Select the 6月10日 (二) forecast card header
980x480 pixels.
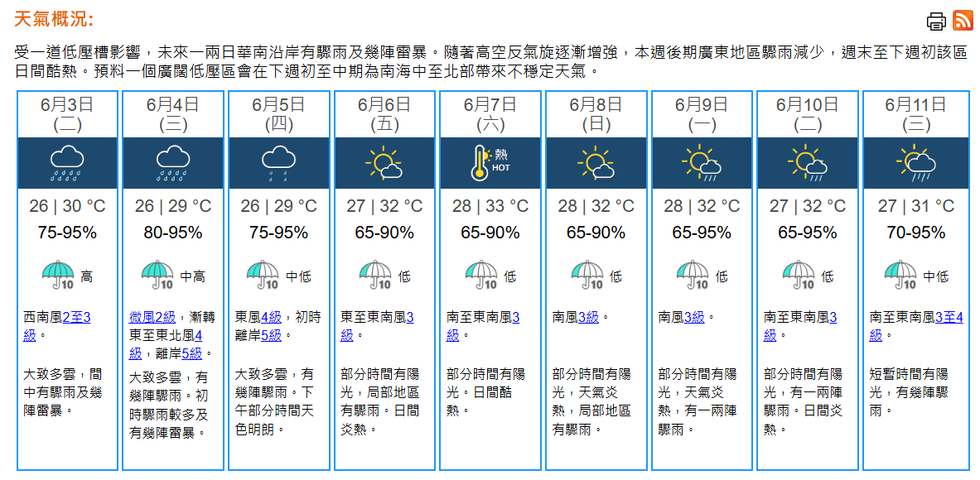[x=807, y=113]
